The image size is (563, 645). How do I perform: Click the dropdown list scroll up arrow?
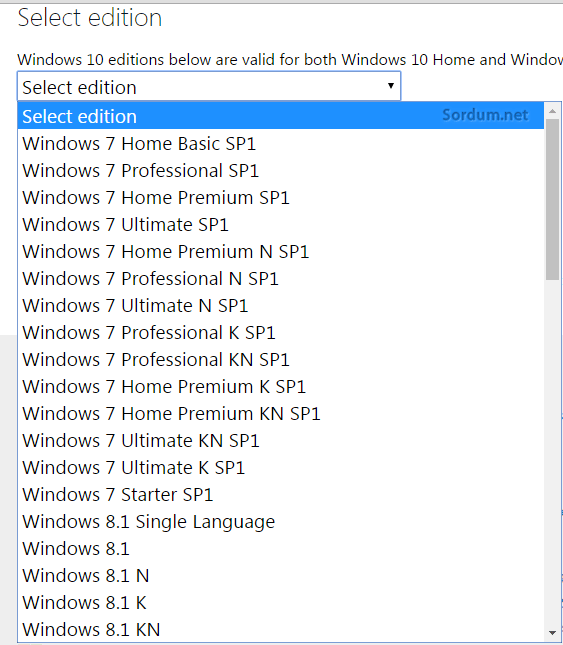552,111
